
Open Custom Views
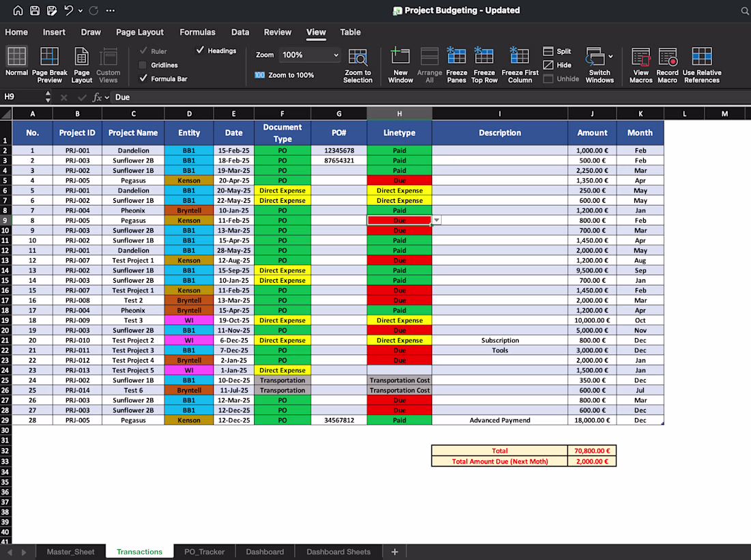coord(109,65)
